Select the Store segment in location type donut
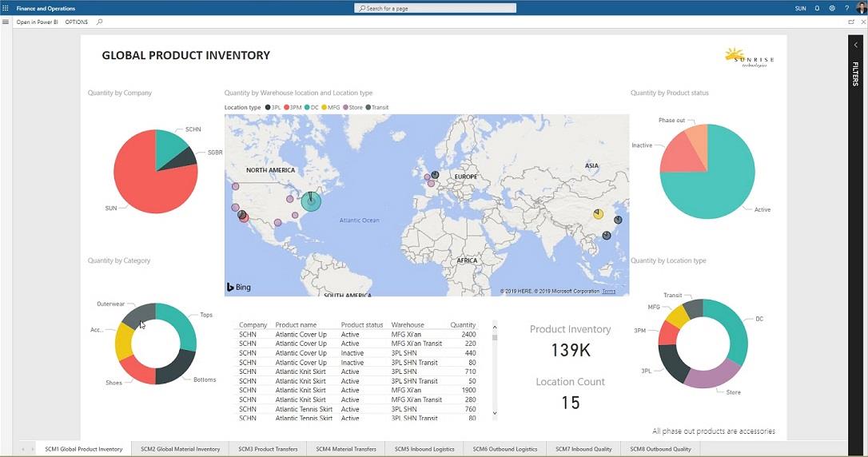This screenshot has height=457, width=868. tap(712, 376)
